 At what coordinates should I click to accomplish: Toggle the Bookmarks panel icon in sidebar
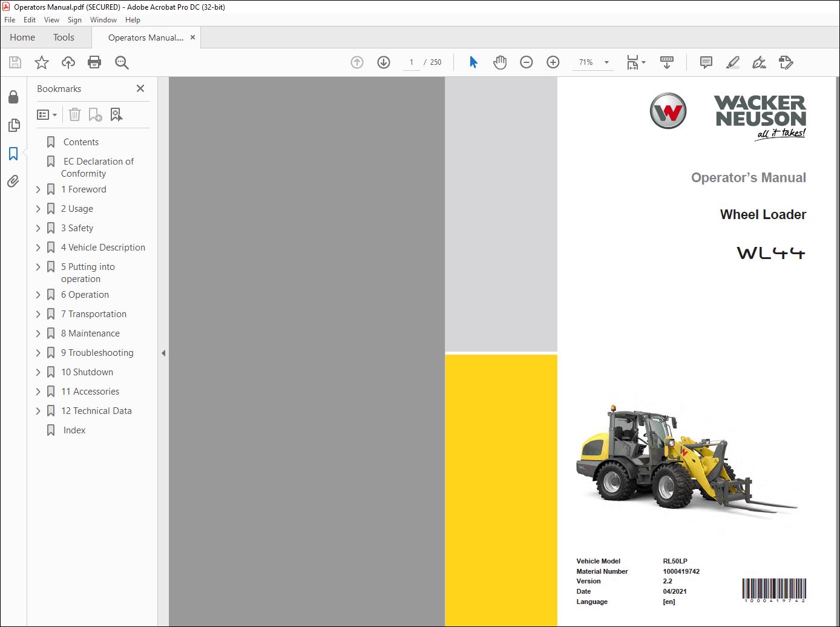click(13, 154)
